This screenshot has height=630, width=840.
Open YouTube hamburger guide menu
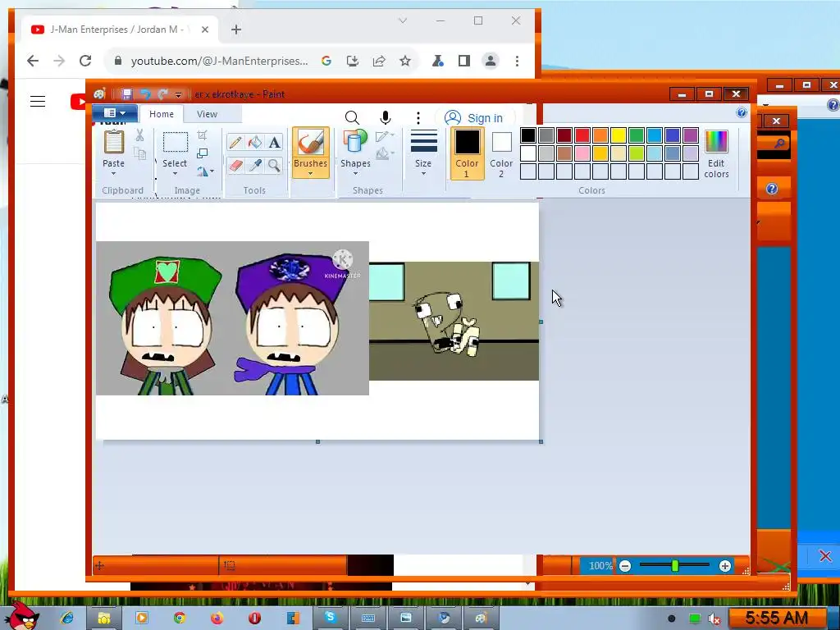[38, 101]
